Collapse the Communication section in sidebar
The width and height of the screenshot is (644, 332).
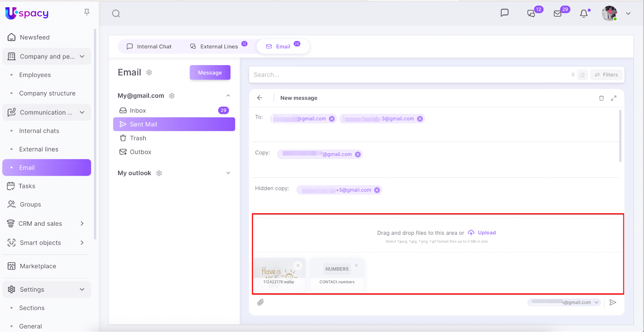[x=82, y=112]
